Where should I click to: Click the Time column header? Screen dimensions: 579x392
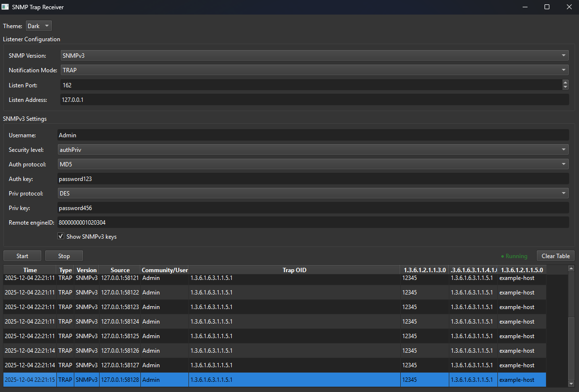(x=30, y=270)
